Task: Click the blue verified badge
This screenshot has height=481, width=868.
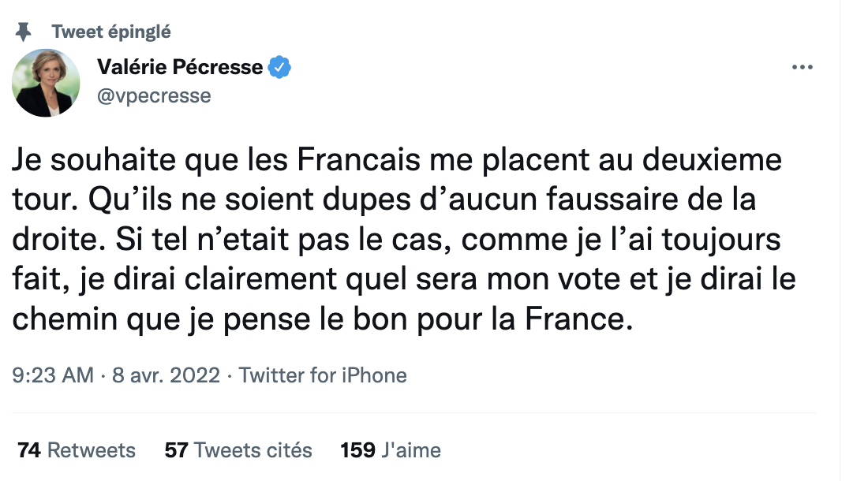Action: click(x=280, y=68)
